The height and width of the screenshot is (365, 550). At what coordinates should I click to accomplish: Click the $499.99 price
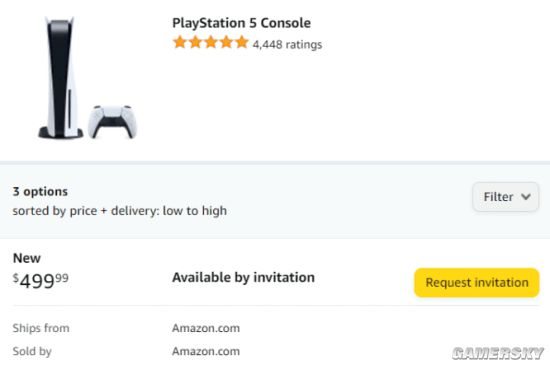[x=41, y=280]
